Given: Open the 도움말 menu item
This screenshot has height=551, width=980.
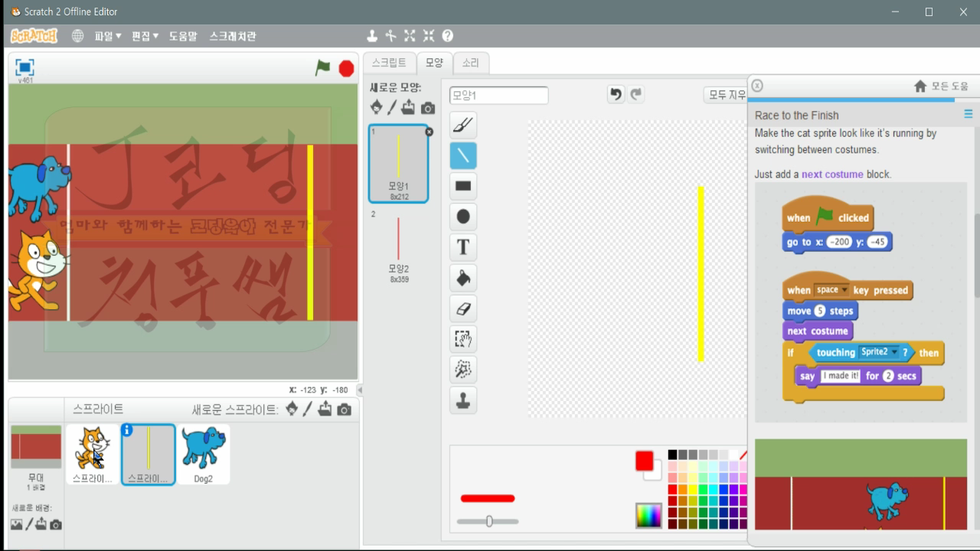Looking at the screenshot, I should coord(183,36).
